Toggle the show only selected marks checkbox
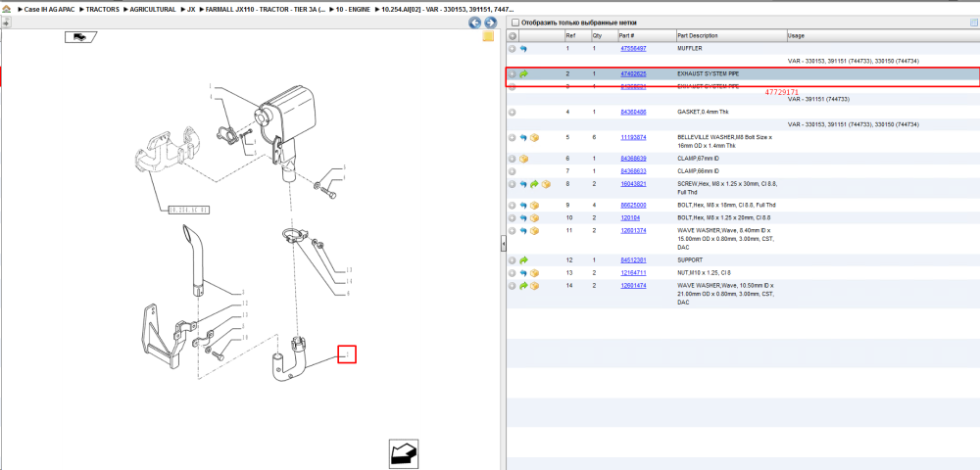Image resolution: width=980 pixels, height=470 pixels. pos(514,23)
